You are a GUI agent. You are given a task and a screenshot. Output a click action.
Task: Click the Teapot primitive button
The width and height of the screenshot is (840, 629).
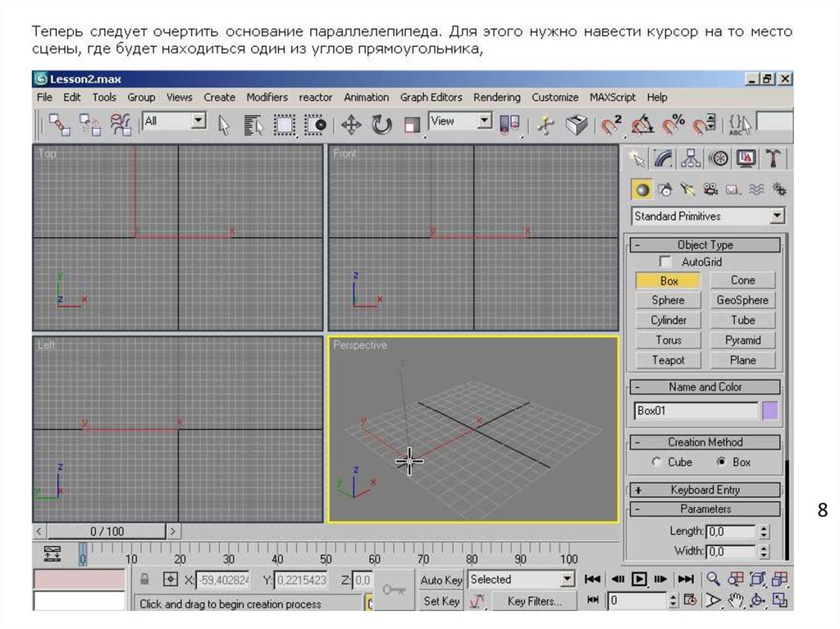point(668,360)
